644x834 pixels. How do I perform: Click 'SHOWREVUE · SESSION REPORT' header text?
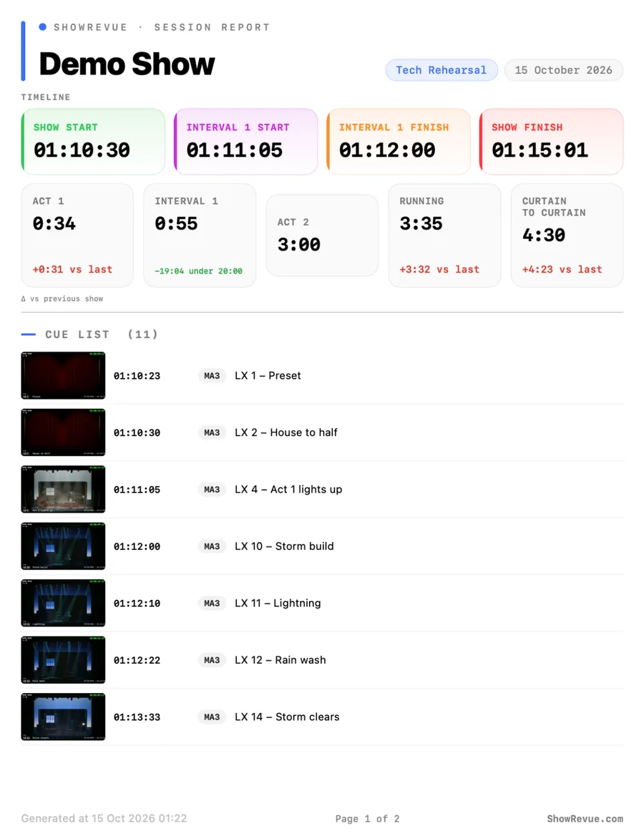162,27
